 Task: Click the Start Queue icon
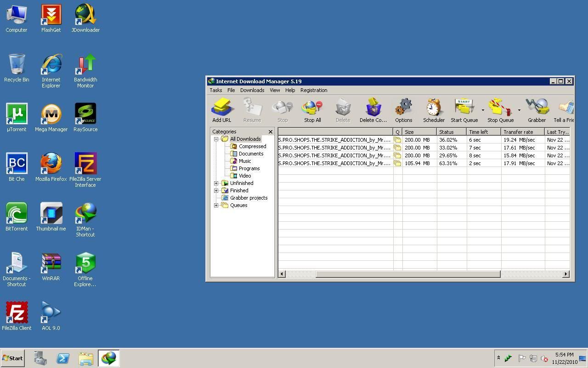point(464,110)
